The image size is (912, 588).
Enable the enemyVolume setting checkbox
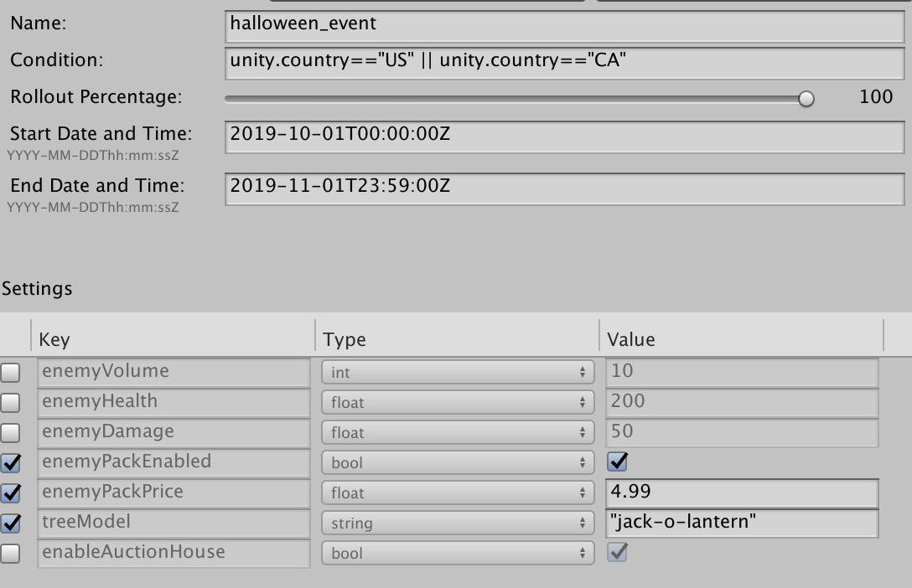[11, 371]
